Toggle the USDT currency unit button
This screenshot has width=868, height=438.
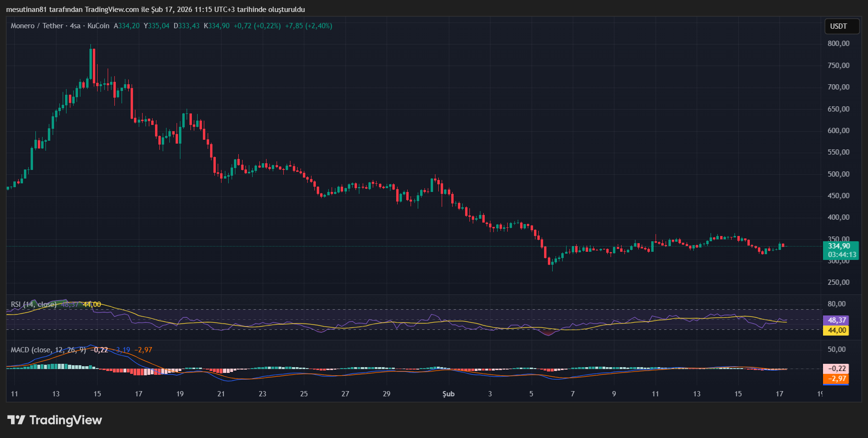point(842,26)
